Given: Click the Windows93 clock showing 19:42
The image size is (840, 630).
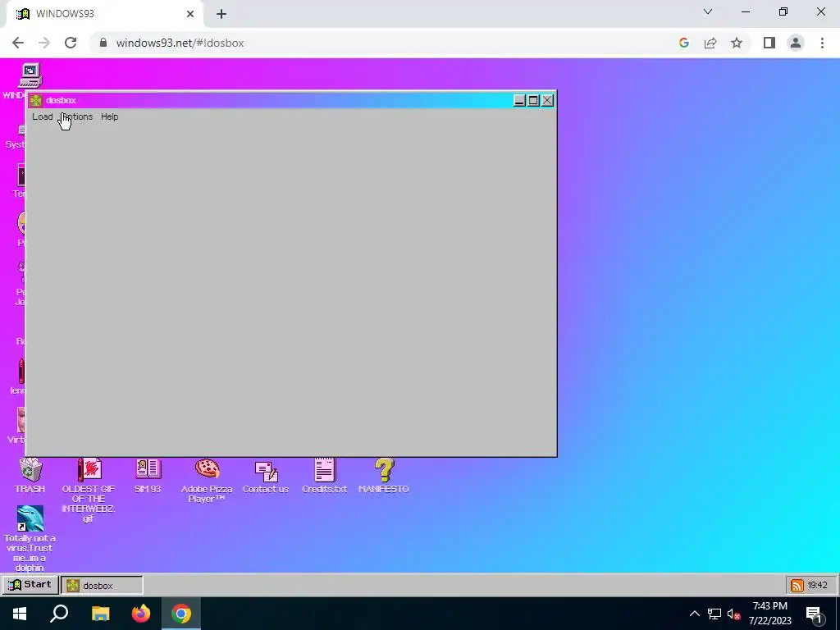Looking at the screenshot, I should click(x=818, y=586).
